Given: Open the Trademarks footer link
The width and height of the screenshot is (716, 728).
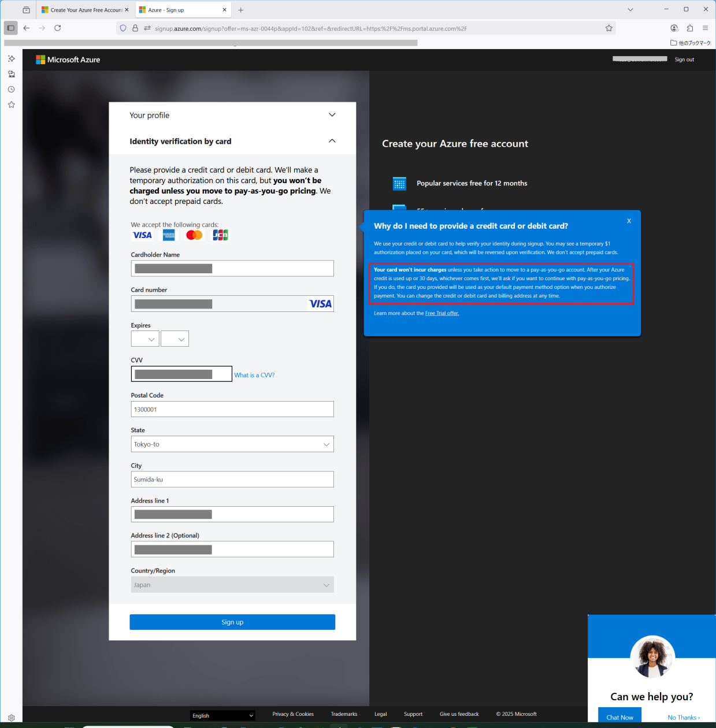Looking at the screenshot, I should pos(344,714).
